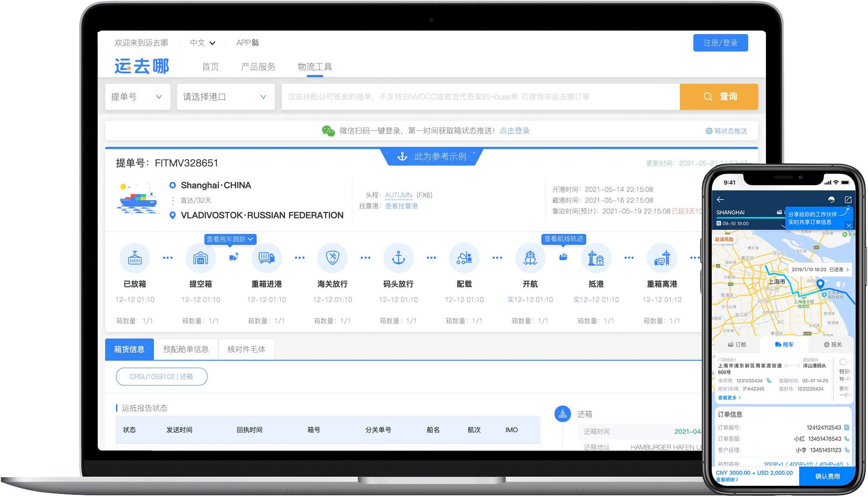868x497 pixels.
Task: Expand the 中文 language selector
Action: 202,43
